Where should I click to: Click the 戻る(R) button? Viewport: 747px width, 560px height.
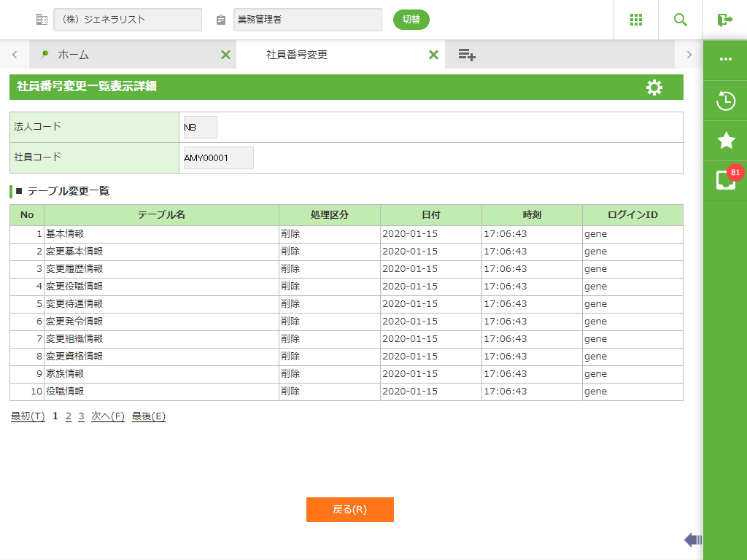coord(349,510)
